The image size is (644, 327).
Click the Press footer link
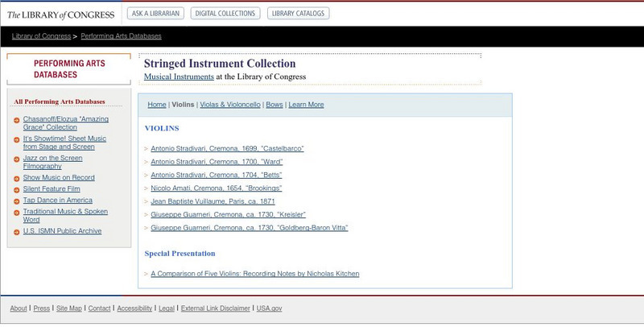coord(42,308)
